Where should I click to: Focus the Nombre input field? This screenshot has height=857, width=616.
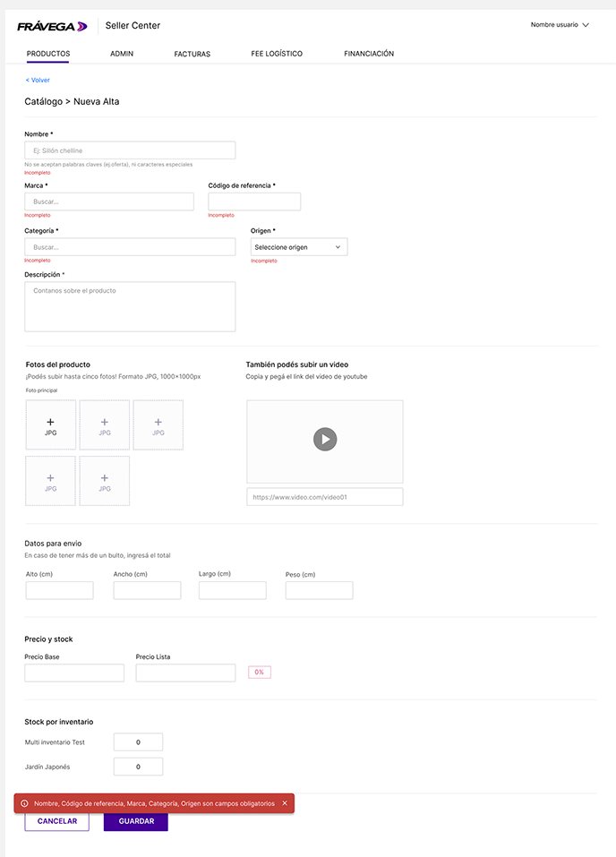(x=130, y=150)
